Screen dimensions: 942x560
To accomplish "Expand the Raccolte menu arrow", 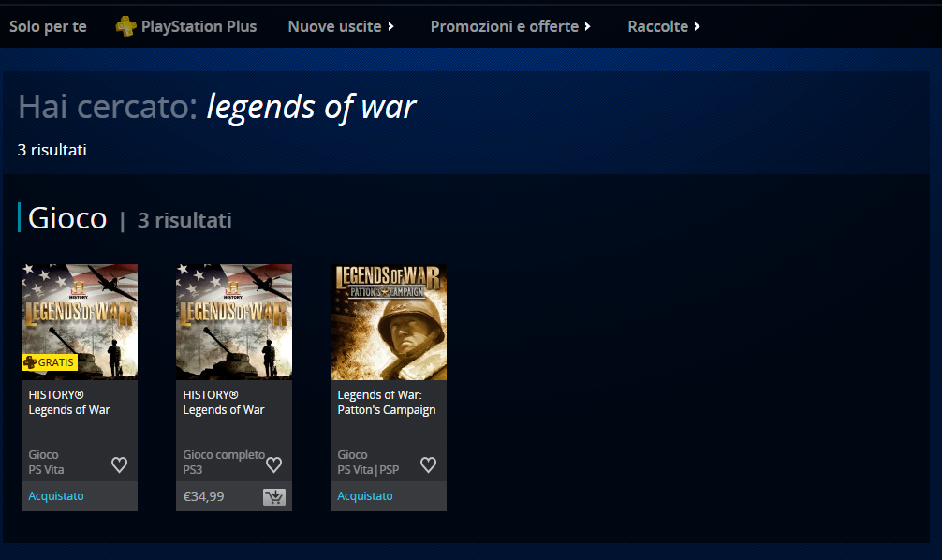I will tap(697, 26).
